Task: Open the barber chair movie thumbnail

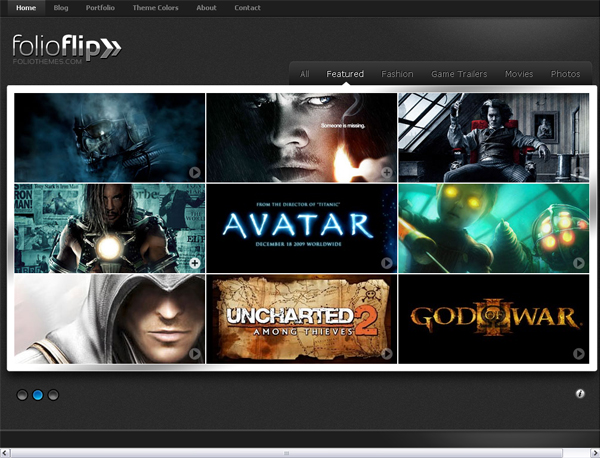Action: (494, 137)
